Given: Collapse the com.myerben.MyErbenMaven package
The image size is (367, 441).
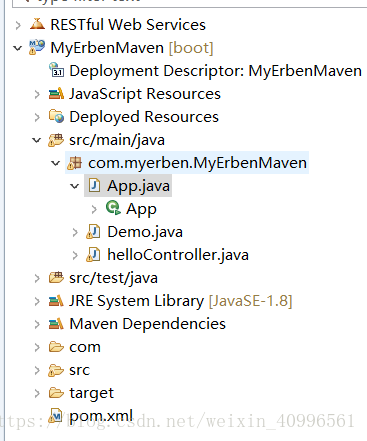Looking at the screenshot, I should [56, 163].
